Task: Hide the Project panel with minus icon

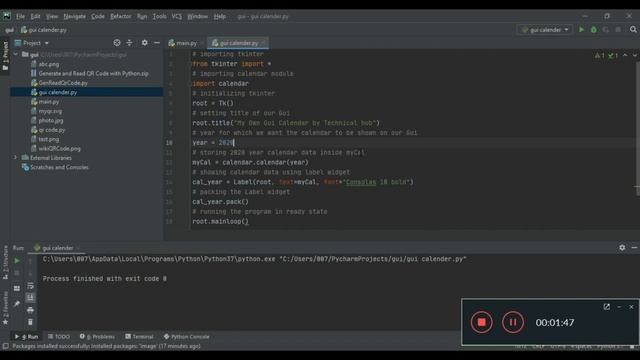Action: pyautogui.click(x=157, y=42)
